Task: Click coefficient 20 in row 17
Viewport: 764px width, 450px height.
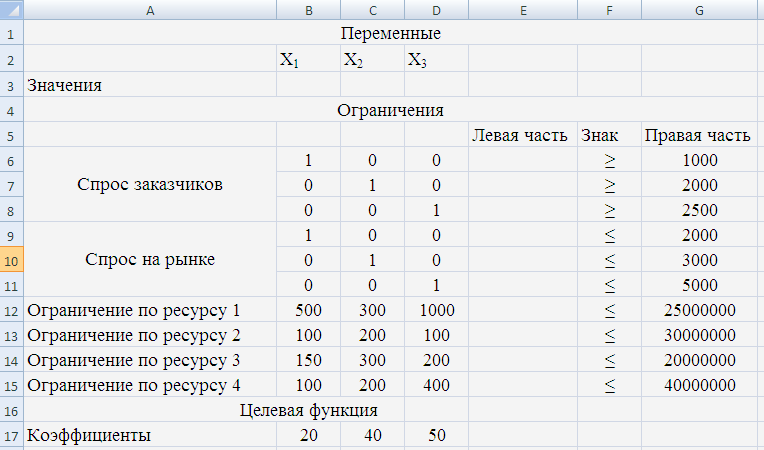Action: (308, 435)
